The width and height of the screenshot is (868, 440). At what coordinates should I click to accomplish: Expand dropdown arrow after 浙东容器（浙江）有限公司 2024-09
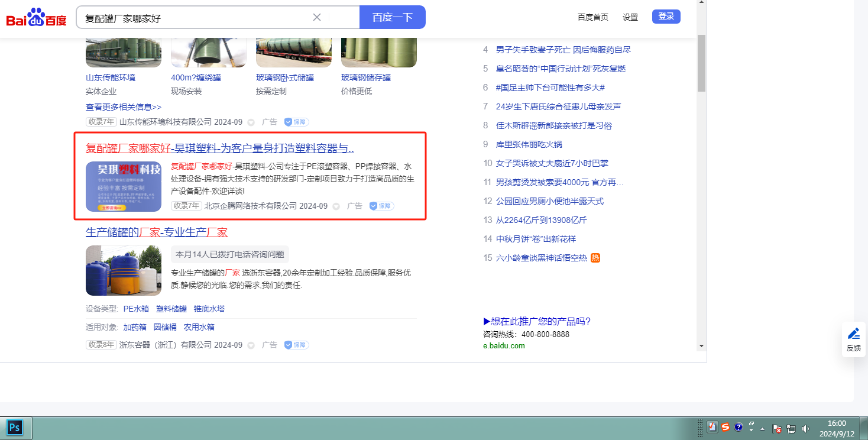[251, 345]
